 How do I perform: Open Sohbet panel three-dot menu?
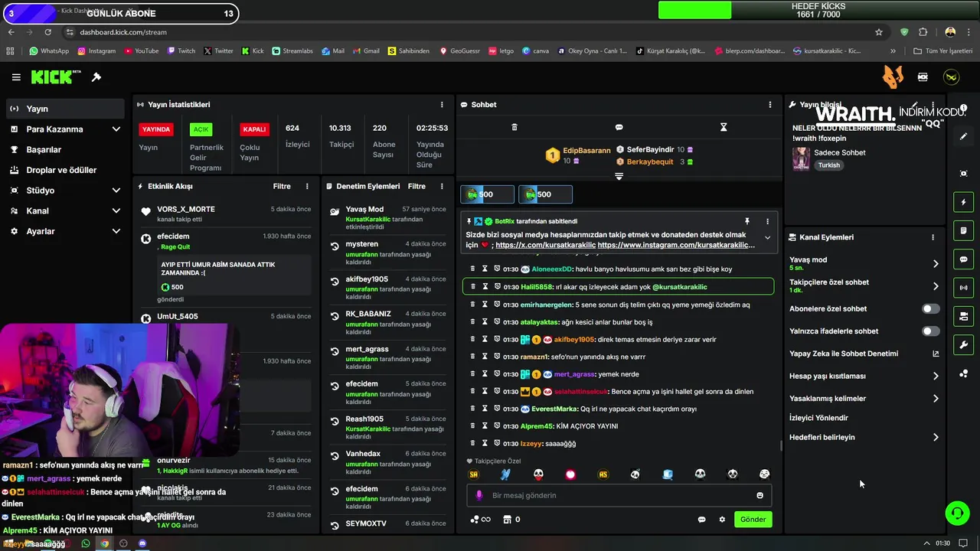point(770,105)
